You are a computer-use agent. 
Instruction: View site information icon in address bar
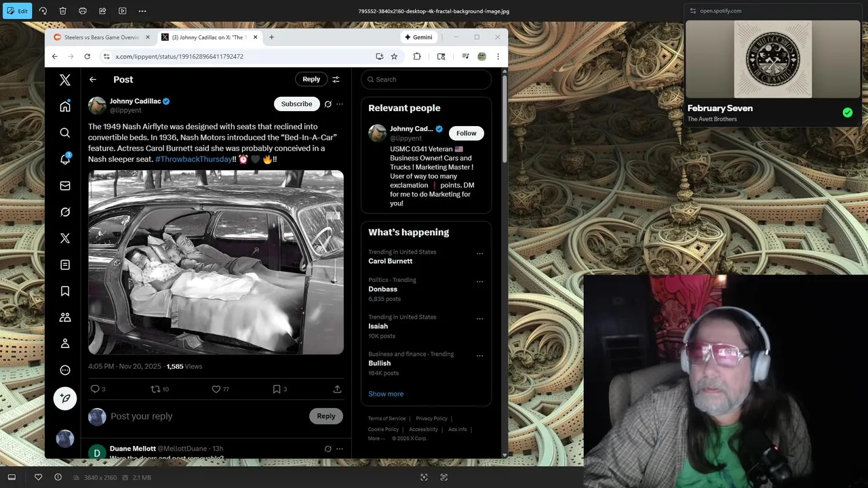click(106, 56)
